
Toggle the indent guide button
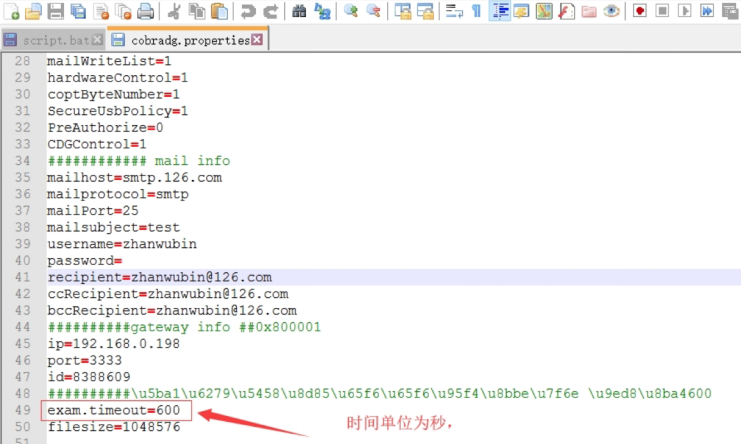pos(499,12)
